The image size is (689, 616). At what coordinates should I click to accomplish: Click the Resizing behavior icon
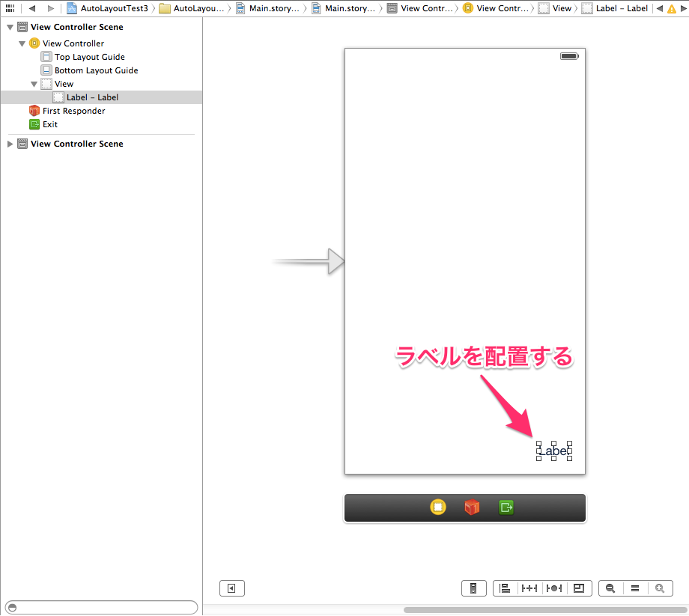click(x=580, y=588)
